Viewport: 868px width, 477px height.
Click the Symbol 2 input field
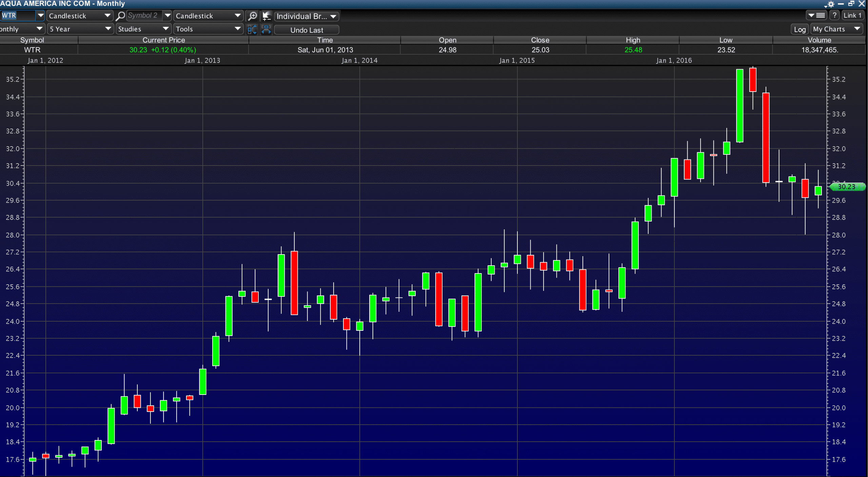click(144, 16)
